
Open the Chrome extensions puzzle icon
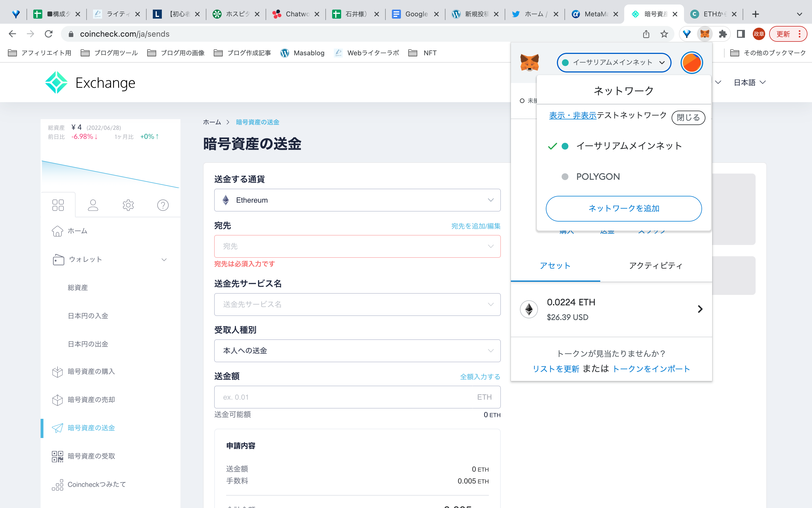(722, 34)
